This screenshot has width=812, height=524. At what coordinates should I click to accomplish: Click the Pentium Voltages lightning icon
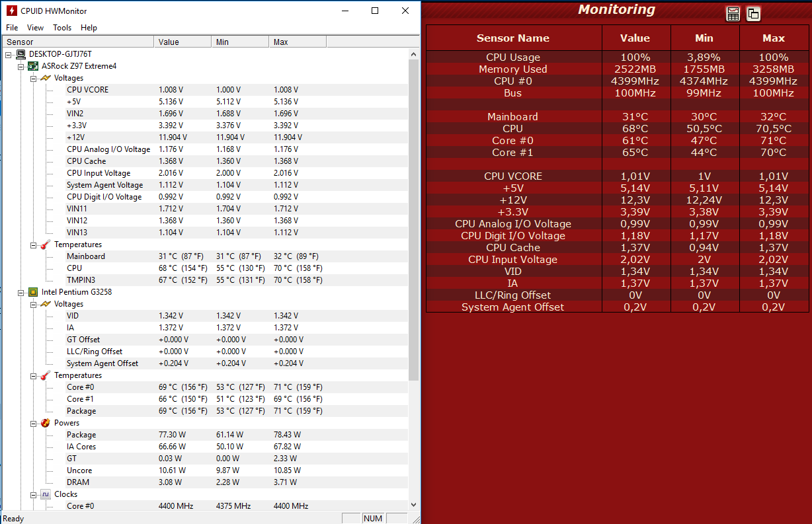point(45,304)
